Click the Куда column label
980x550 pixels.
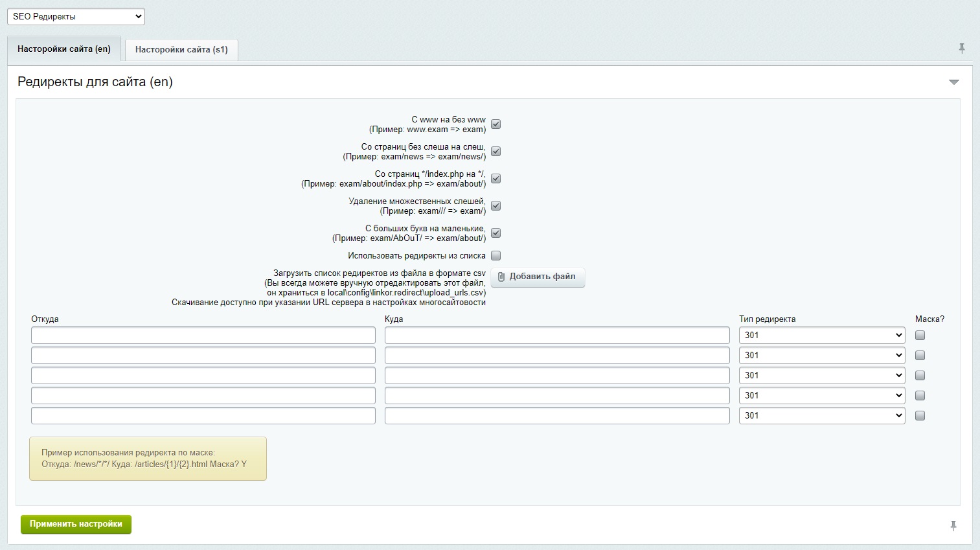(x=394, y=319)
